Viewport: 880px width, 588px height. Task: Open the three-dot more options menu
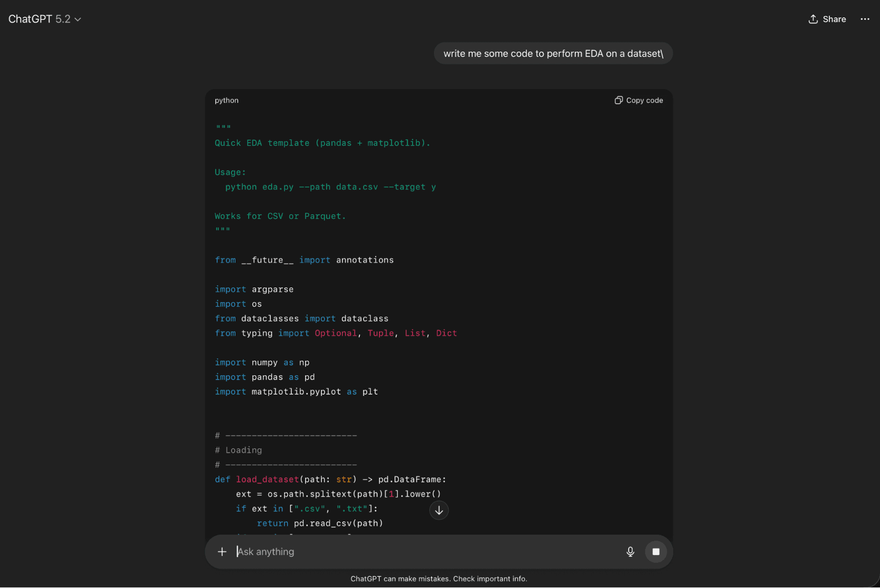coord(865,19)
